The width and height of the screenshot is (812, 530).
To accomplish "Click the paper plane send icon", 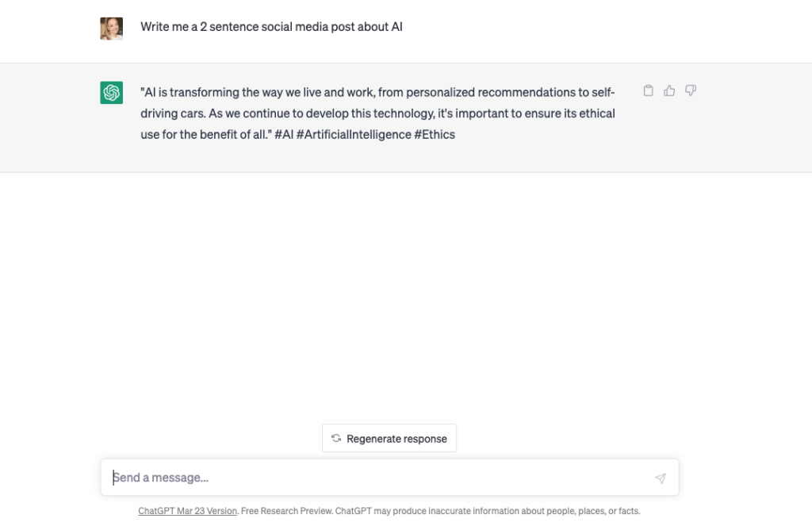I will (x=661, y=478).
